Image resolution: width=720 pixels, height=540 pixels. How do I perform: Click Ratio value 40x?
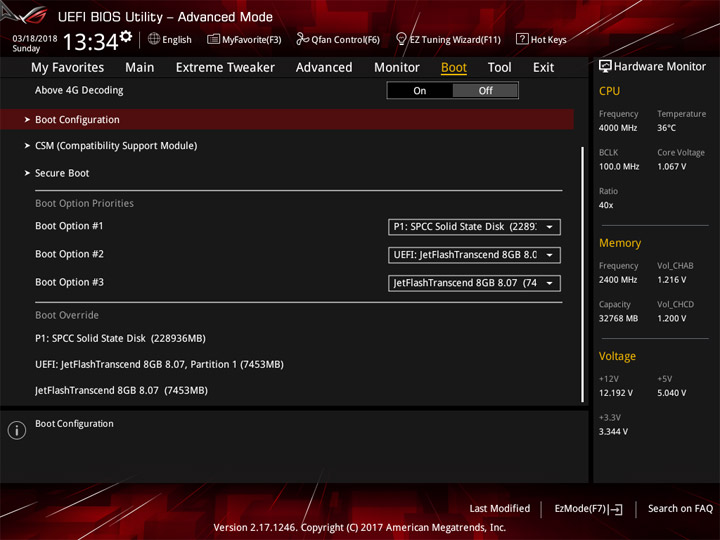[606, 205]
